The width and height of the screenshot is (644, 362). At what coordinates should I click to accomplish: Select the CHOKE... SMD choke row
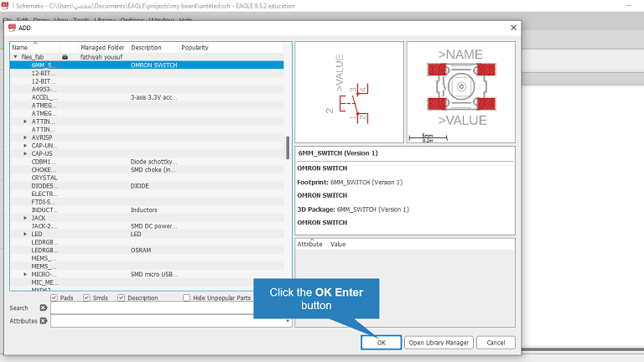[147, 170]
